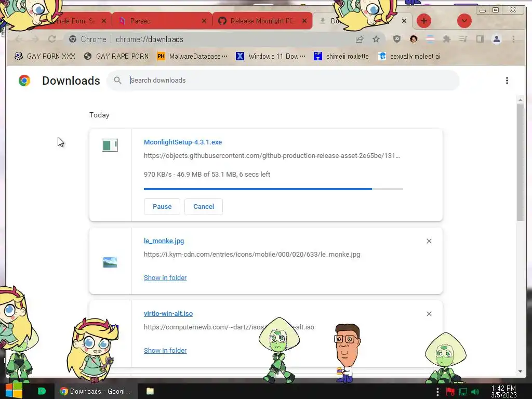
Task: Cancel the MoonlightSetup download
Action: click(204, 207)
